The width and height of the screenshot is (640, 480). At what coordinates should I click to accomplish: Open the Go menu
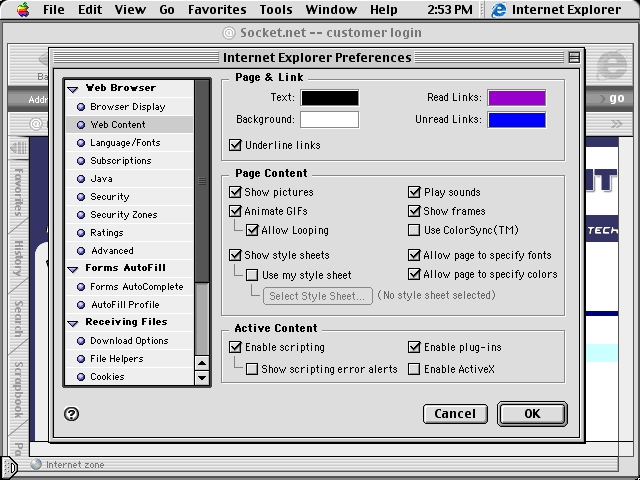pyautogui.click(x=167, y=9)
